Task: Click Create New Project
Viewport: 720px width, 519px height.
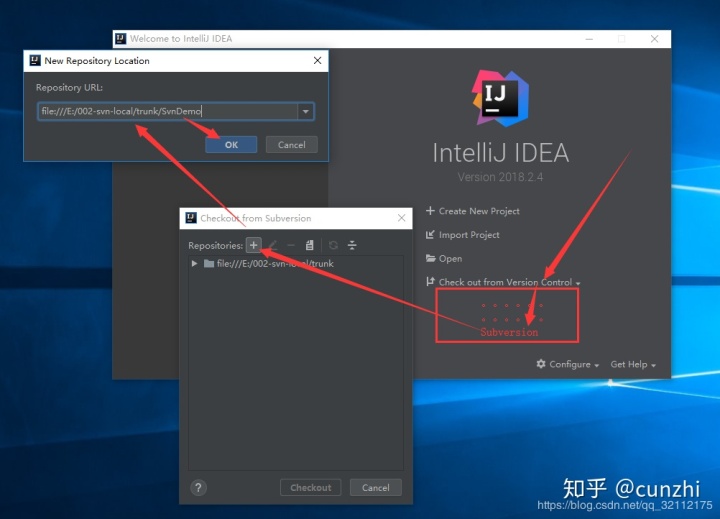Action: point(479,211)
